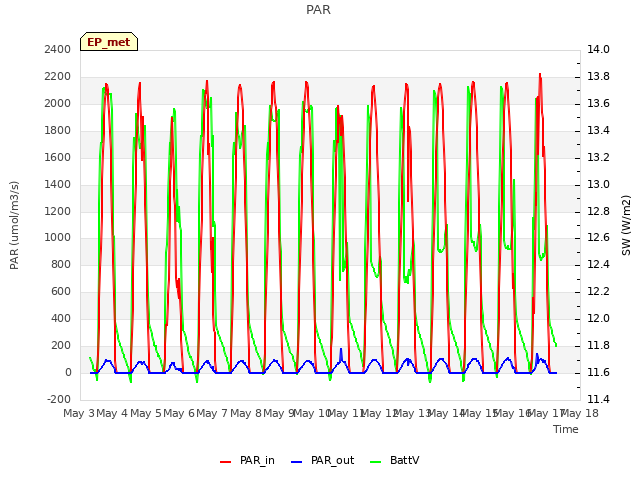Click the PAR chart title
This screenshot has height=480, width=640.
[x=318, y=9]
